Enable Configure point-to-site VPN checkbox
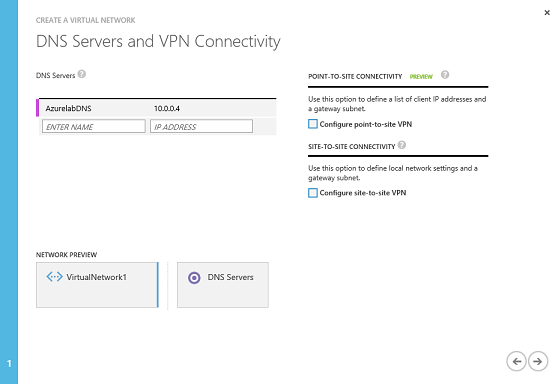 point(313,124)
